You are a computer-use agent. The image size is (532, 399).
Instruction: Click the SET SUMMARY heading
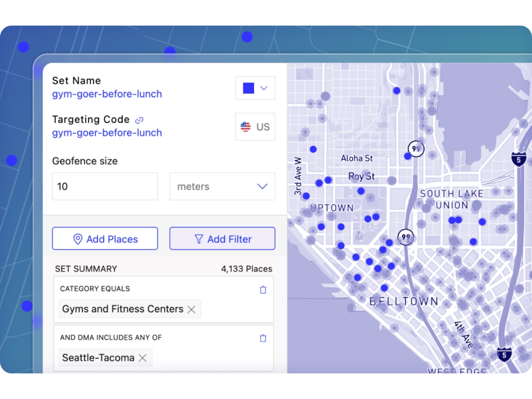86,269
